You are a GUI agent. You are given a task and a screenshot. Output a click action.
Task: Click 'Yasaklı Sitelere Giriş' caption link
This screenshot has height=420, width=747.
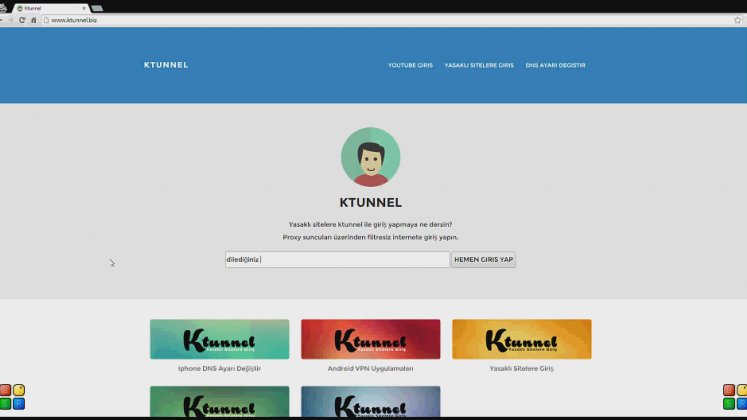(522, 369)
